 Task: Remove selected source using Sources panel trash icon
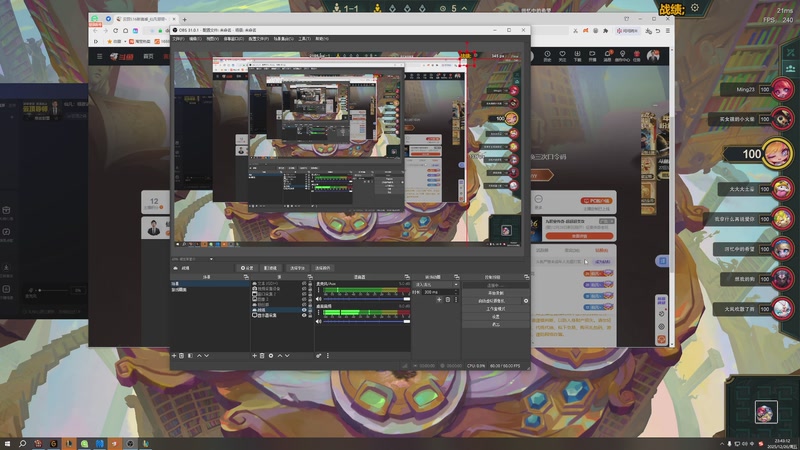pyautogui.click(x=262, y=356)
